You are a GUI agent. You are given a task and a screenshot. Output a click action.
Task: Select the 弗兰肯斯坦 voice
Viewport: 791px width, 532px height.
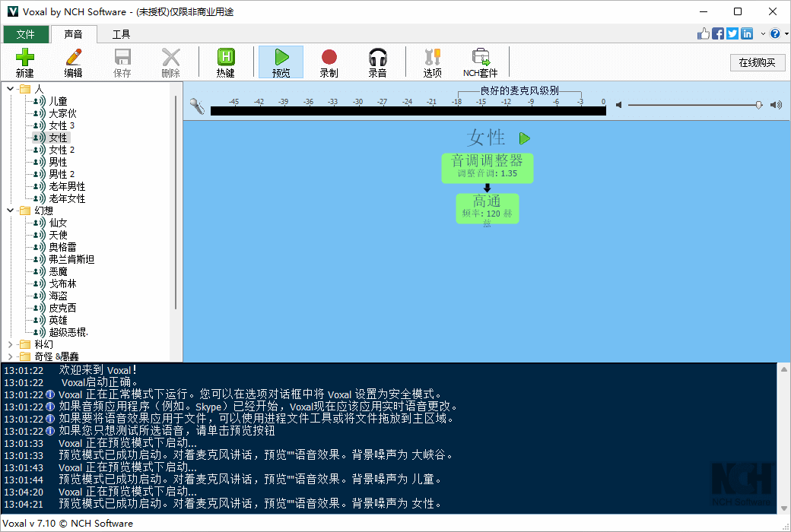(71, 259)
